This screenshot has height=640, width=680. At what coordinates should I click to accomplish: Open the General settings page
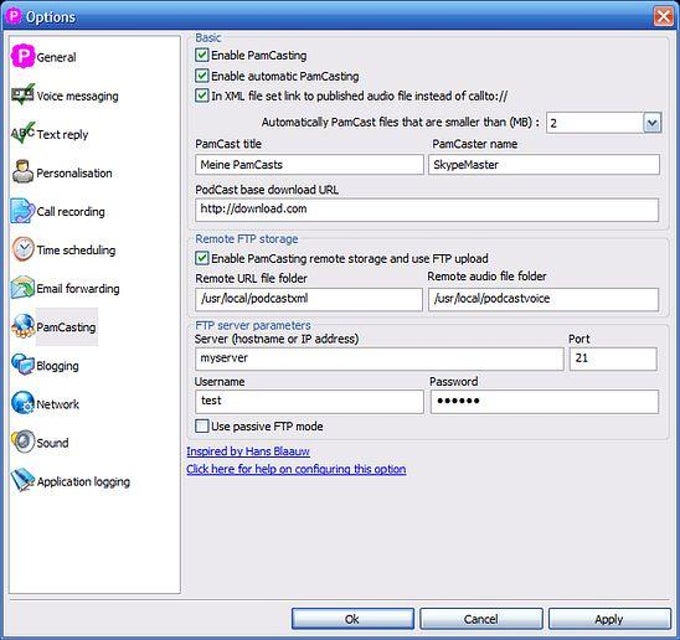point(56,57)
